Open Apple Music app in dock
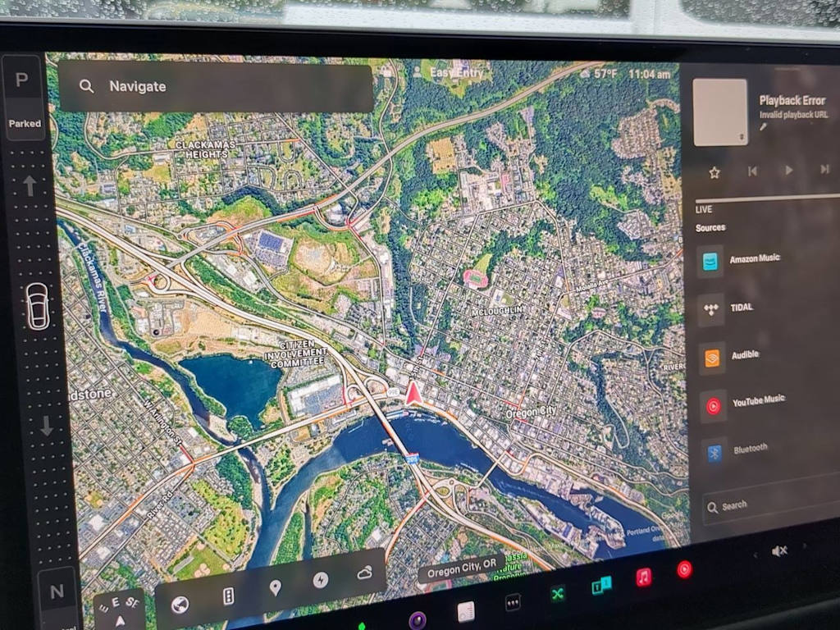Viewport: 840px width, 630px height. 644,577
